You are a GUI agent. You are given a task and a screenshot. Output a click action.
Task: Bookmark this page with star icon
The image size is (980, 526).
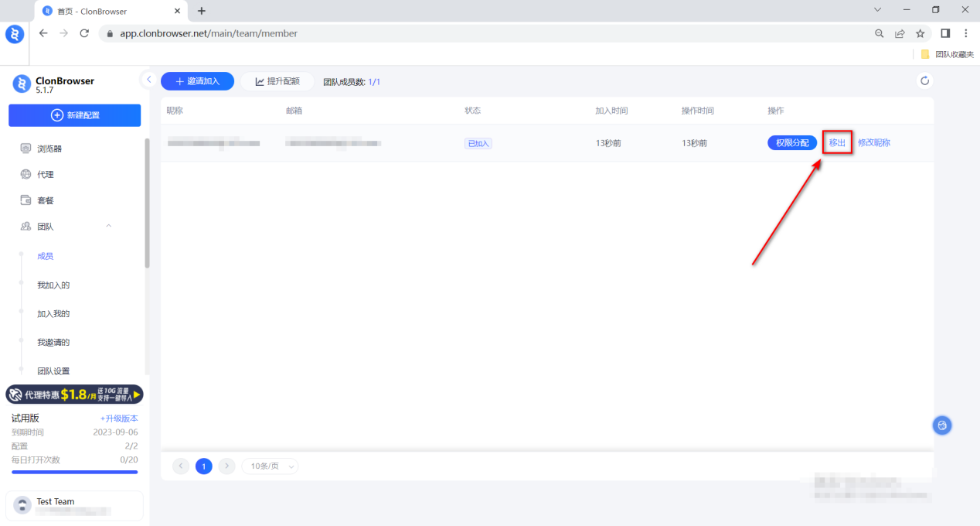[920, 33]
